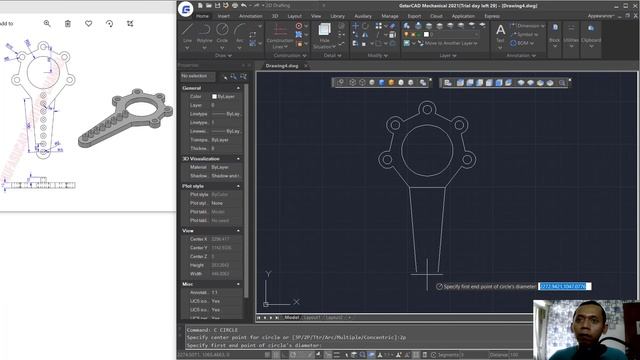
Task: Click the Dimension button in Annotation panel
Action: click(x=528, y=26)
